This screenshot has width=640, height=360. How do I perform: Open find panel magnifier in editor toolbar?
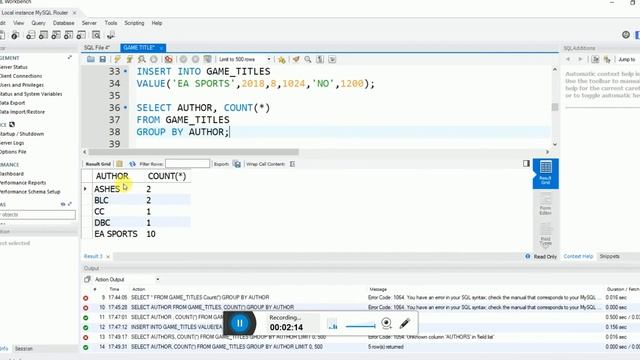[308, 60]
